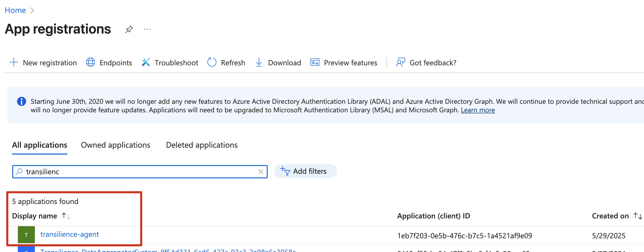Click the 5/29/2025 created date cell
The image size is (644, 252).
(609, 236)
